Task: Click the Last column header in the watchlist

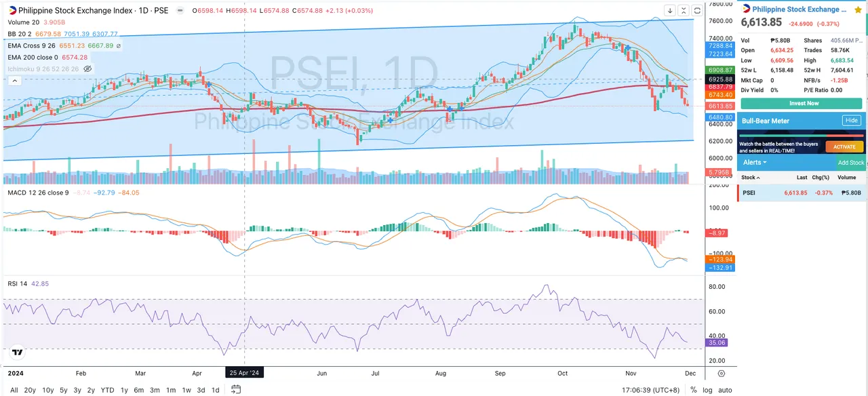Action: [x=802, y=178]
